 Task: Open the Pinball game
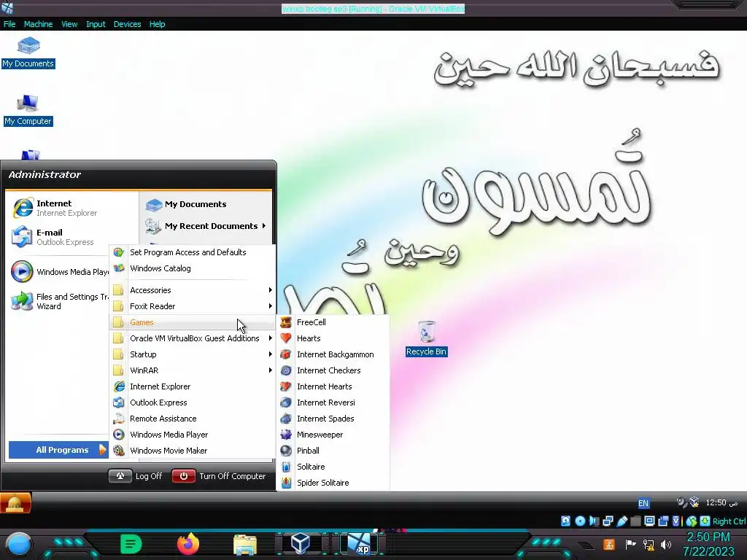coord(333,451)
